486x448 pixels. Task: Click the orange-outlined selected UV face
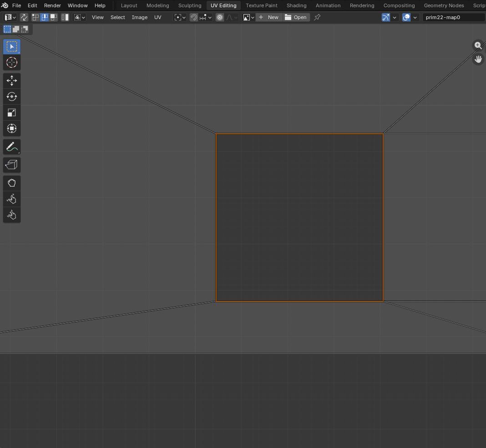coord(299,217)
